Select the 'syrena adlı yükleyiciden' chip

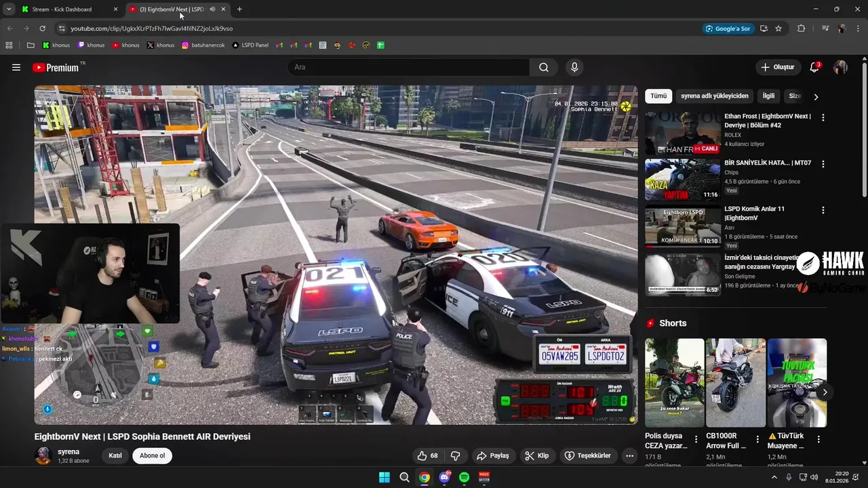(x=715, y=96)
